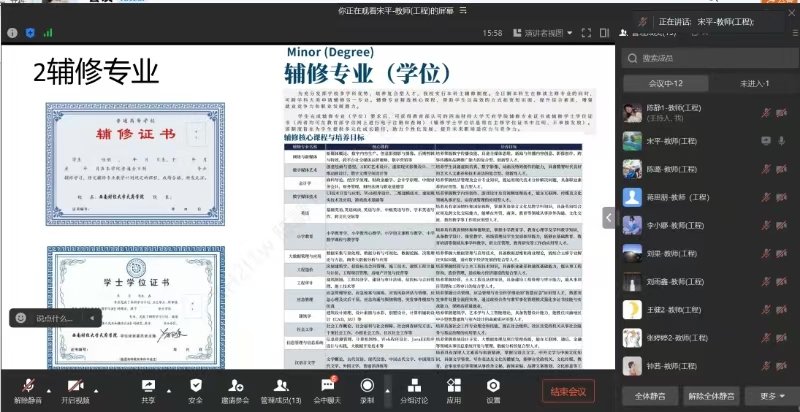800x412 pixels.
Task: Open the 应用 apps icon
Action: coord(454,385)
